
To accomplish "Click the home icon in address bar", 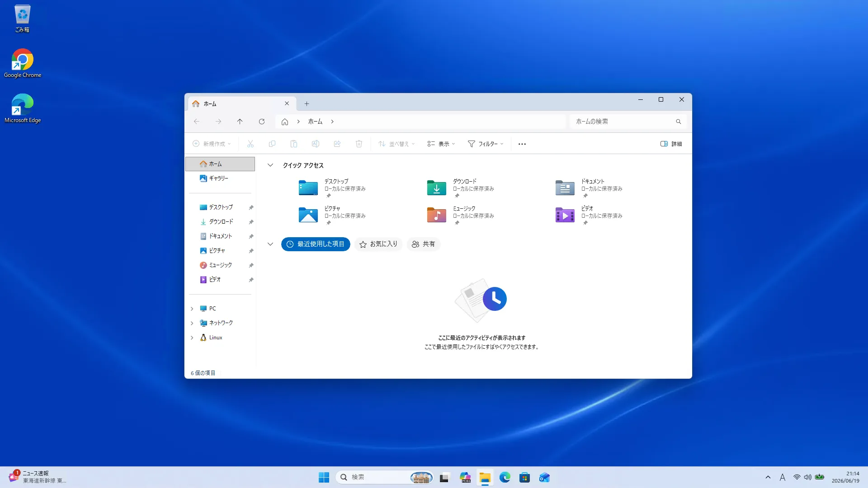I will (x=284, y=122).
